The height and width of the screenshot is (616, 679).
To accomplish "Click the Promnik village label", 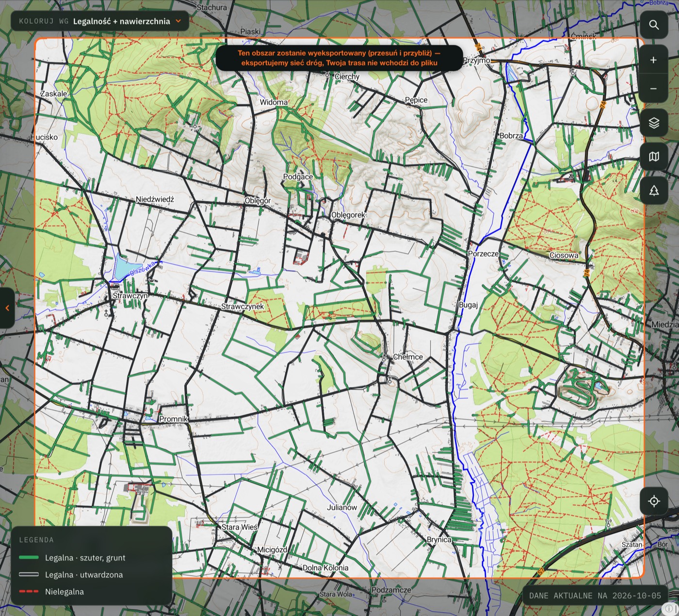I will [x=173, y=419].
